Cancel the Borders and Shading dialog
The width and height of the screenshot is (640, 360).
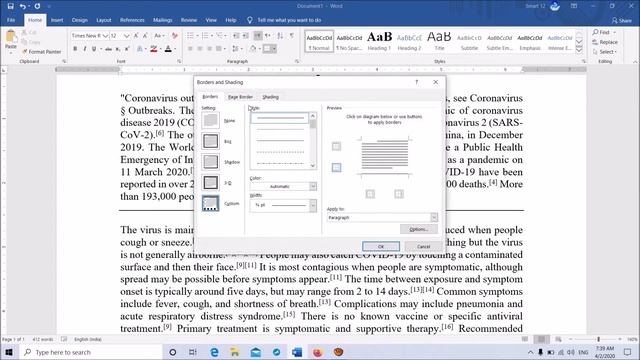click(423, 247)
